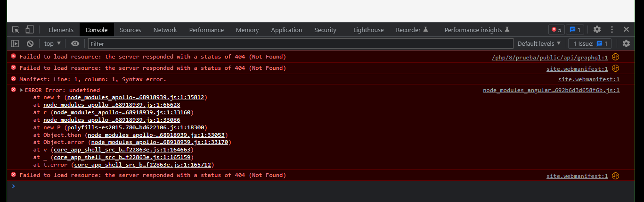
Task: Focus the console Filter input field
Action: [301, 43]
